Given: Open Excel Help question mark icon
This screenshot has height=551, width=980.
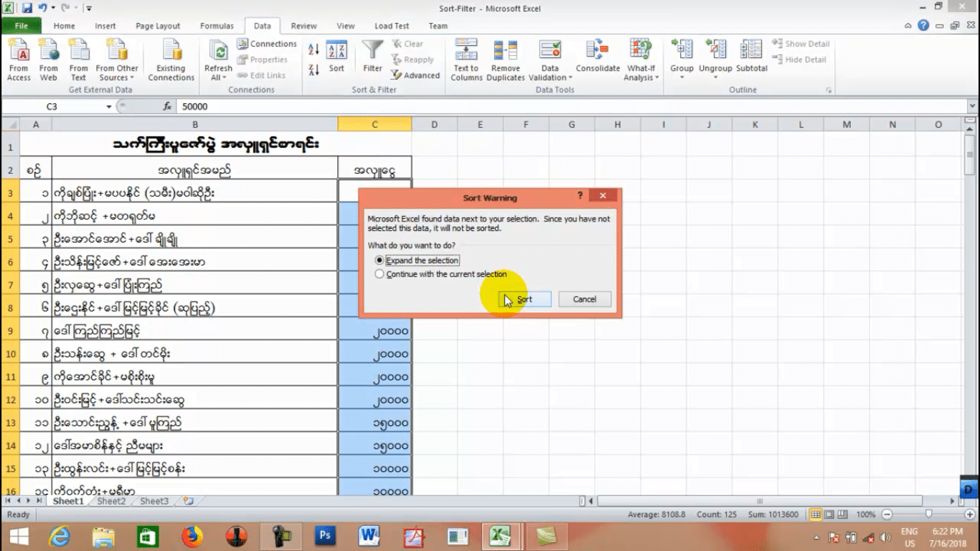Looking at the screenshot, I should (923, 26).
